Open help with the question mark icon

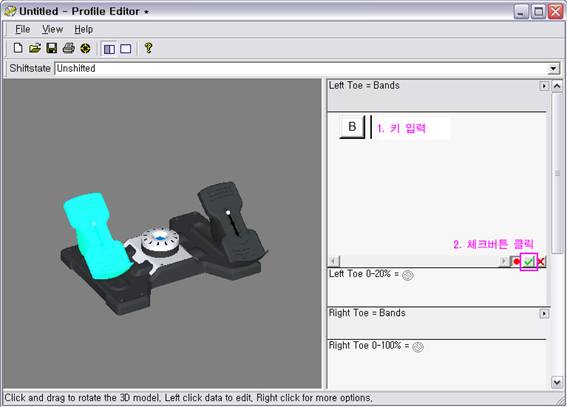click(x=148, y=48)
